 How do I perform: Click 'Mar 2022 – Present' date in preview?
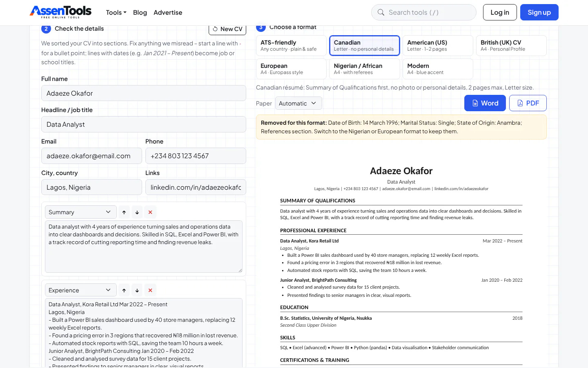(502, 241)
